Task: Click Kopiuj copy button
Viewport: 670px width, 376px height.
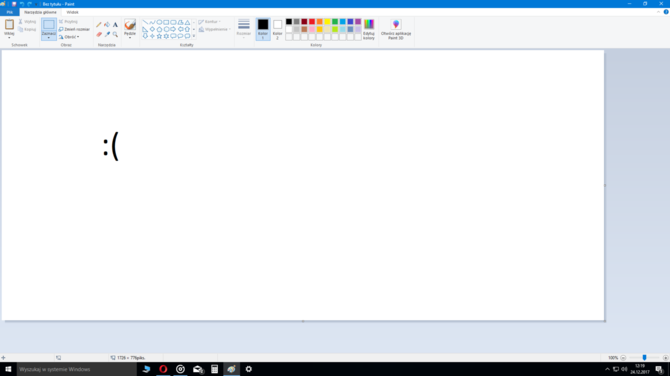Action: pyautogui.click(x=27, y=29)
